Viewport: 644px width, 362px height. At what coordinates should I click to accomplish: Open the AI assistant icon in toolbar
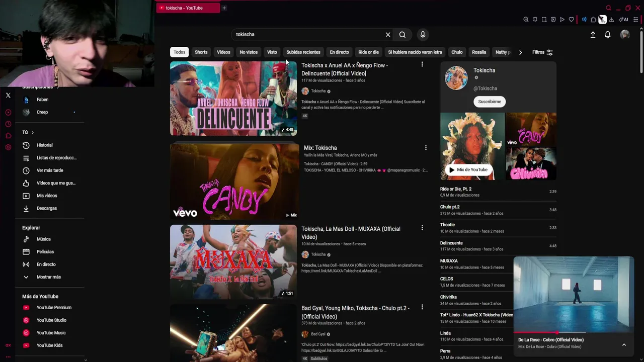pos(623,20)
